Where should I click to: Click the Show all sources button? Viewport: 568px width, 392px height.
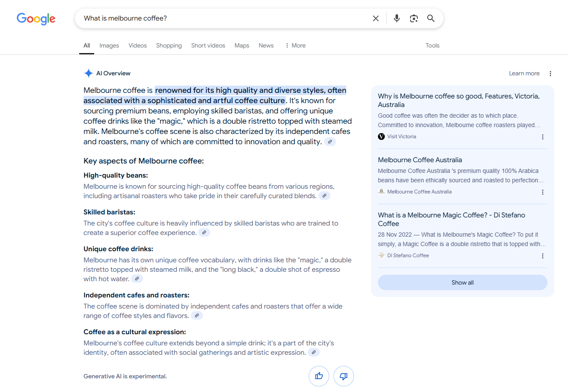tap(463, 282)
